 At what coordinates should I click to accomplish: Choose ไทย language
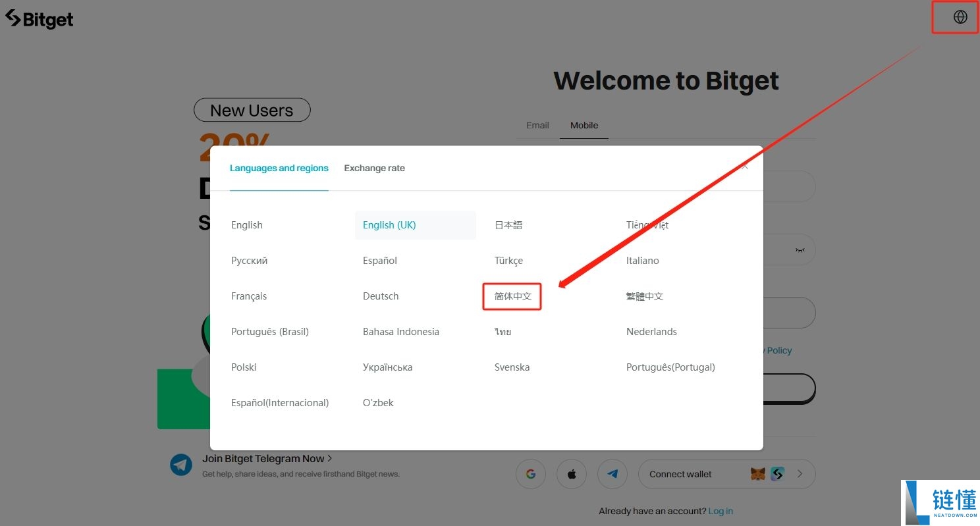pos(503,332)
